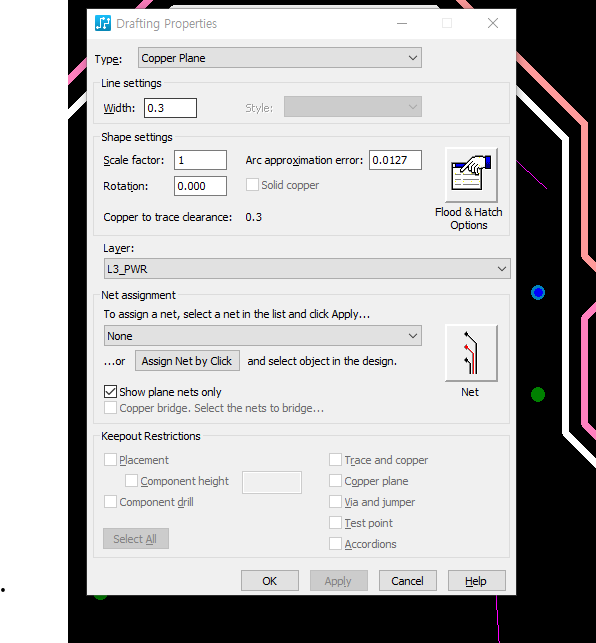The width and height of the screenshot is (596, 643).
Task: Open the Layer L3_PWR dropdown
Action: (x=307, y=269)
